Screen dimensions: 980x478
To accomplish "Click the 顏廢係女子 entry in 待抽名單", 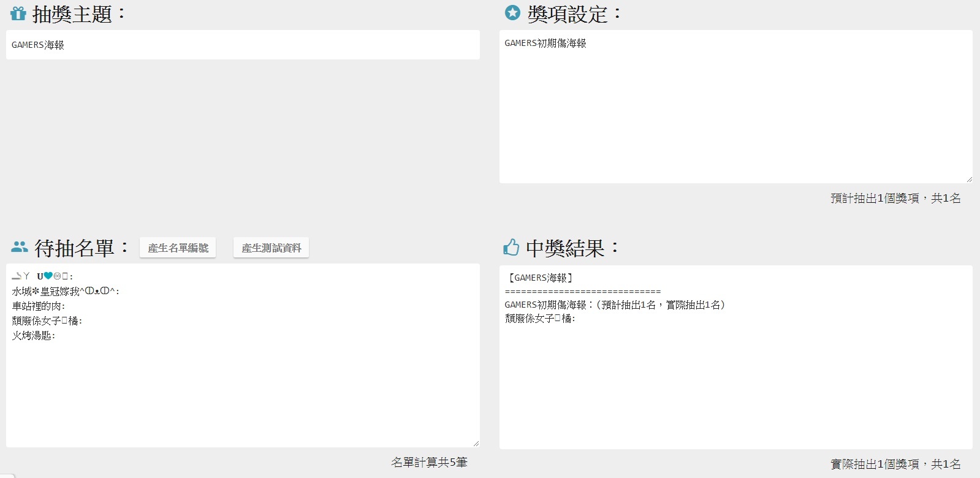I will click(47, 321).
